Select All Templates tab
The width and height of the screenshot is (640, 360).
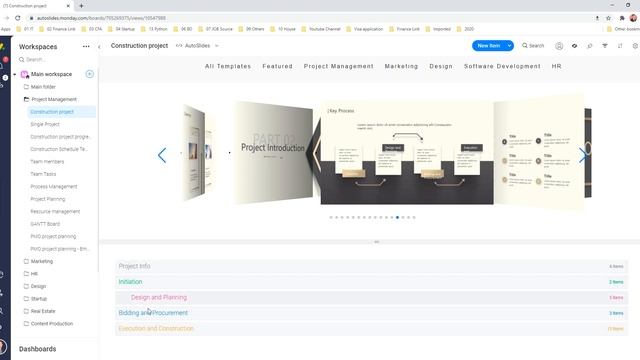(228, 66)
